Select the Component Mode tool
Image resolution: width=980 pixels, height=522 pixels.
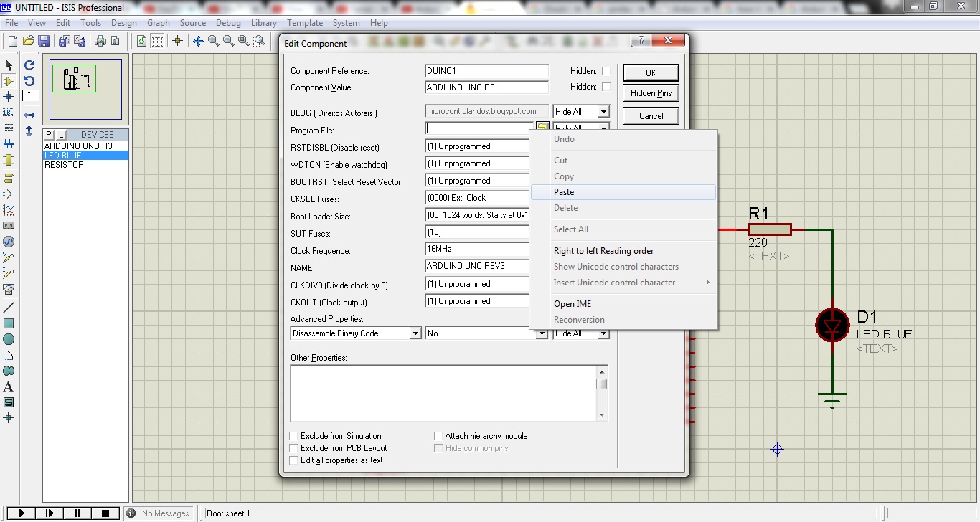[9, 81]
